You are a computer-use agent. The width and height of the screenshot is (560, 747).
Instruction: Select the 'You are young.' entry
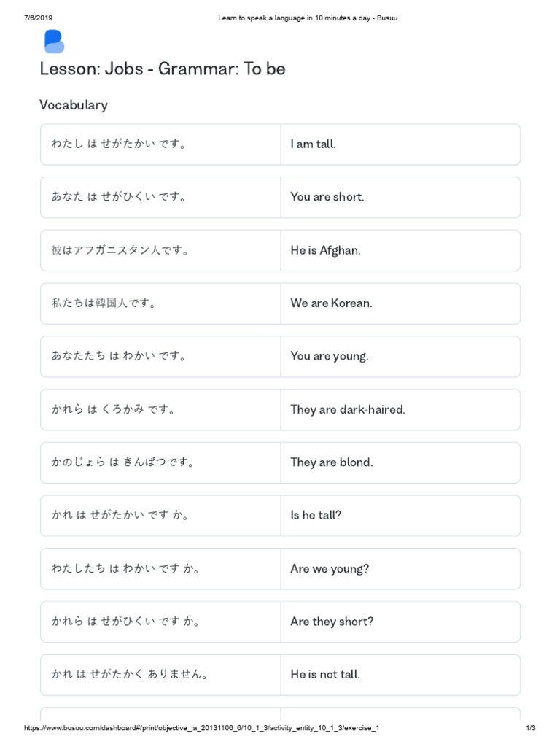(330, 357)
